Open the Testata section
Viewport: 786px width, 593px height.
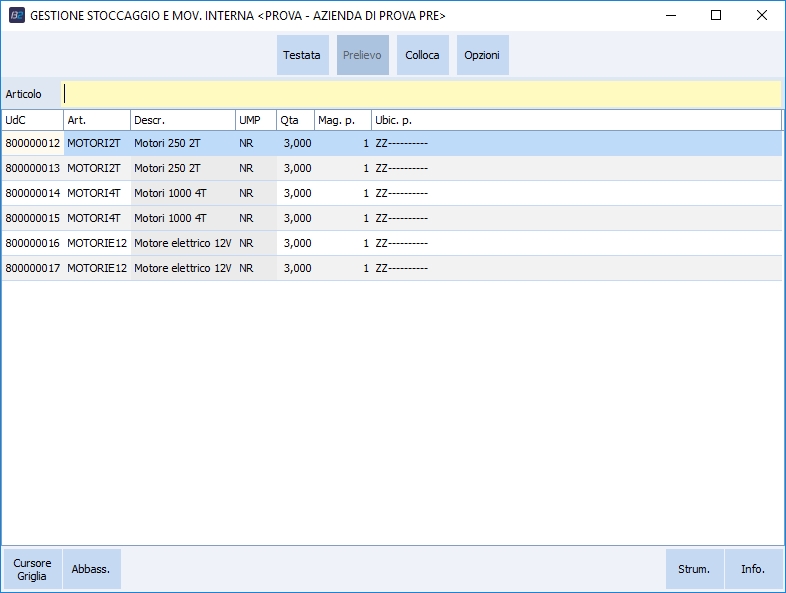[x=302, y=55]
